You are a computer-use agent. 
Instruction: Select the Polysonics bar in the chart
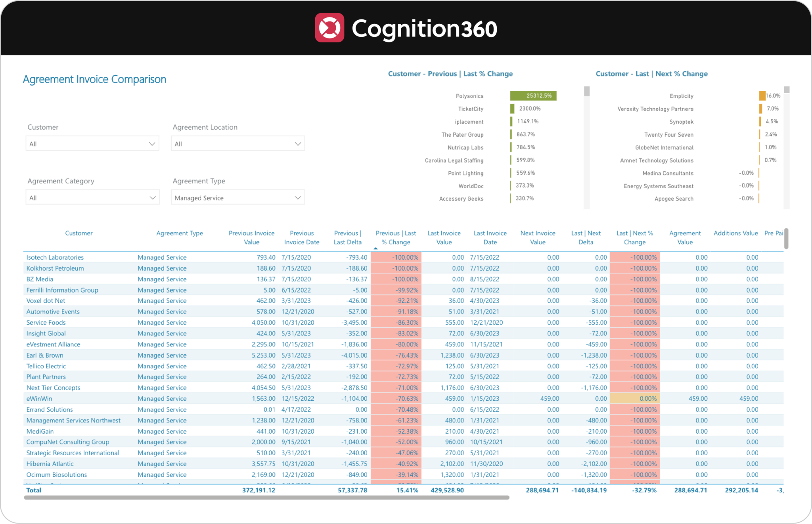coord(533,96)
